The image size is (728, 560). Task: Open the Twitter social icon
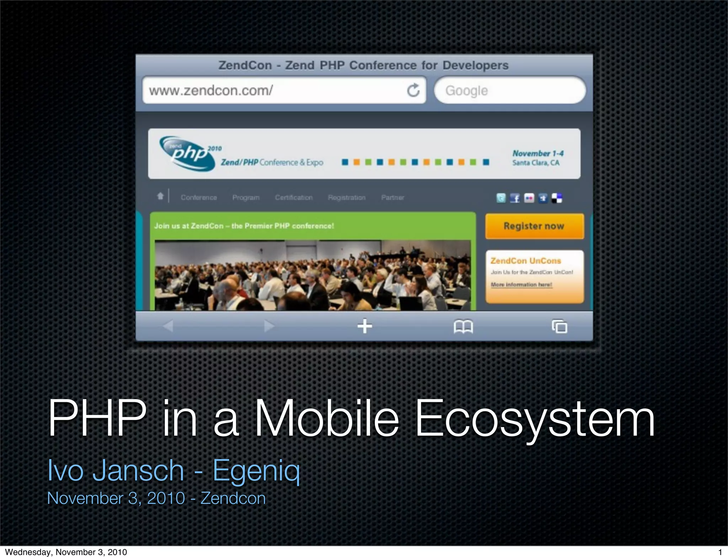pos(501,198)
